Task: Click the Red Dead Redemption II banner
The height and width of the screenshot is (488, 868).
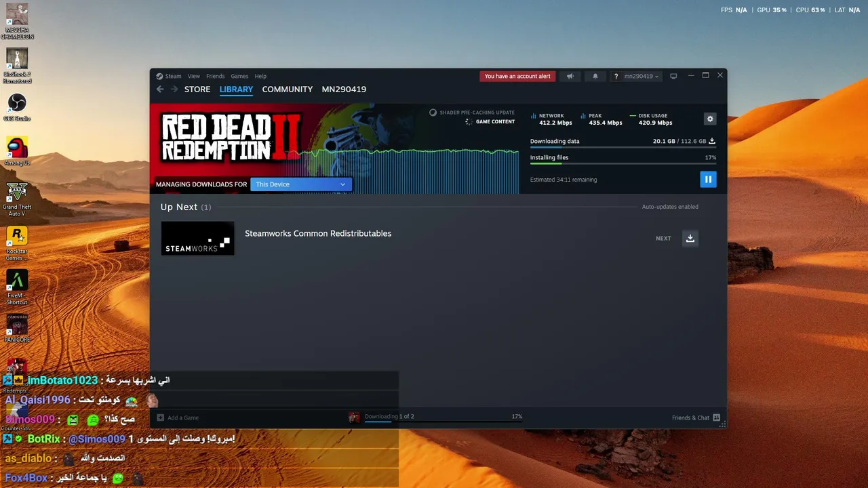Action: [x=231, y=138]
